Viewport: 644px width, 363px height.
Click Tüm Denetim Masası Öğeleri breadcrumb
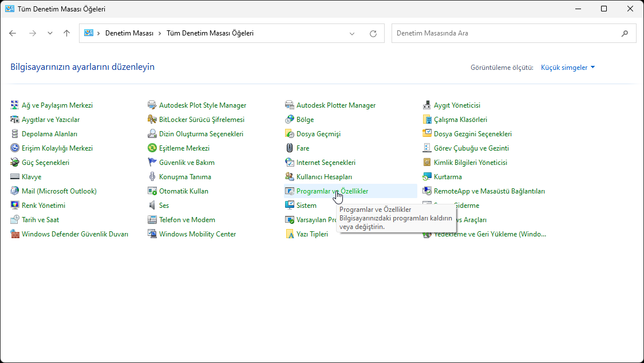point(210,33)
